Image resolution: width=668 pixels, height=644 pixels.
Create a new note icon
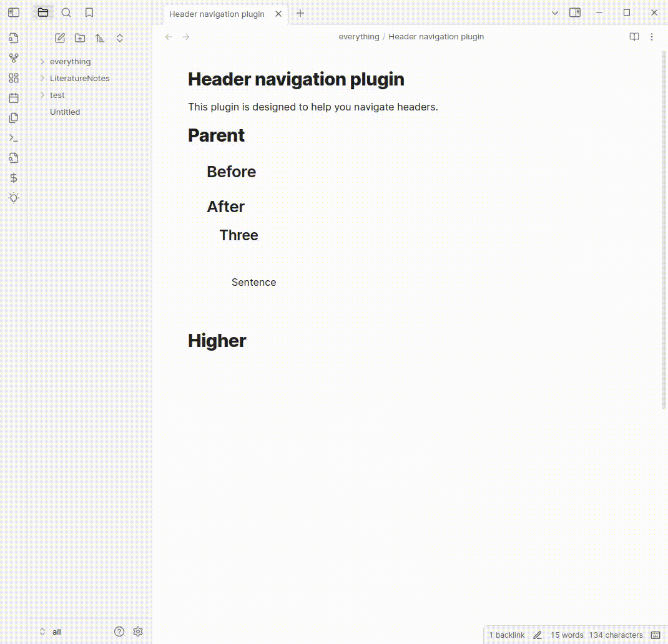point(60,38)
